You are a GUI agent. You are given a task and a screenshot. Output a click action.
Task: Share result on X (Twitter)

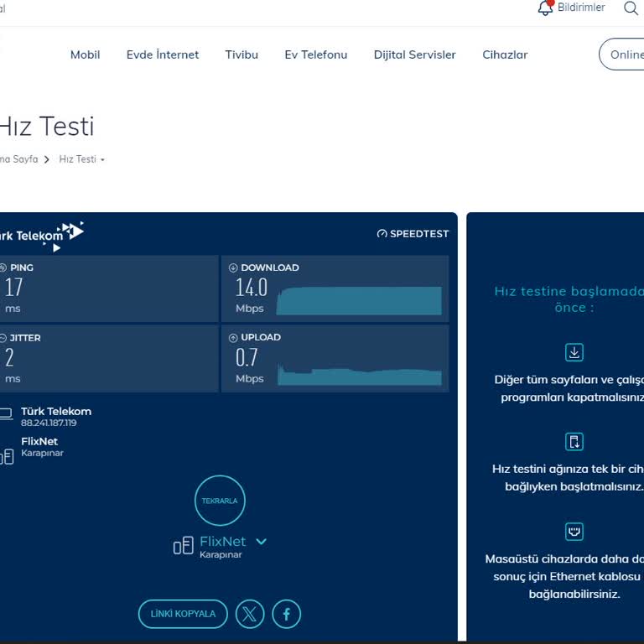[x=250, y=614]
